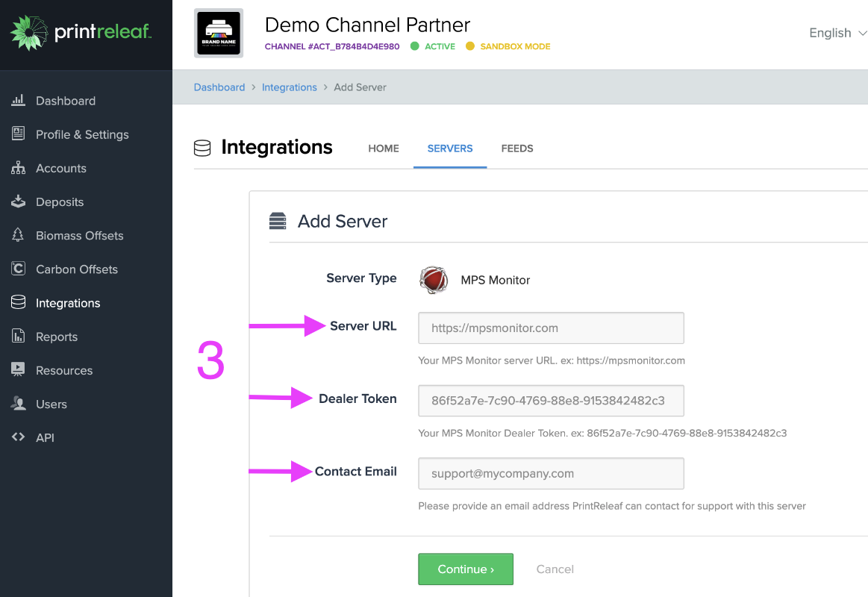
Task: Select the Users icon in sidebar
Action: (19, 404)
